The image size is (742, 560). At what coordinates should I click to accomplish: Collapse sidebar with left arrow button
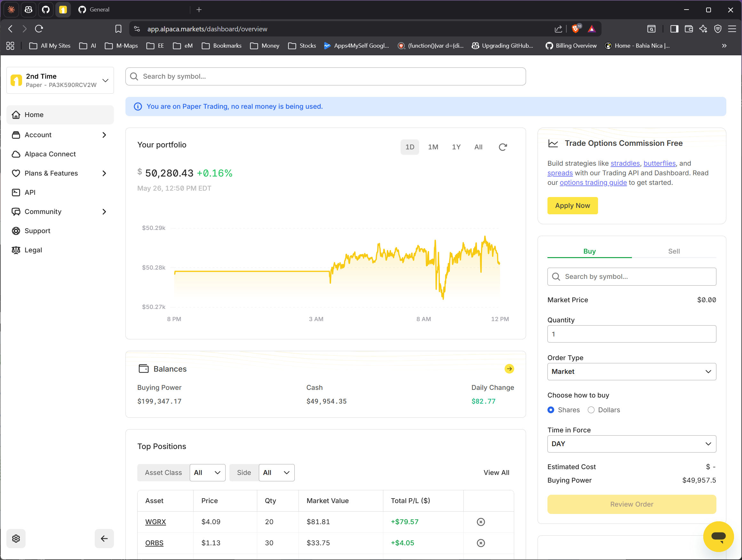click(104, 538)
